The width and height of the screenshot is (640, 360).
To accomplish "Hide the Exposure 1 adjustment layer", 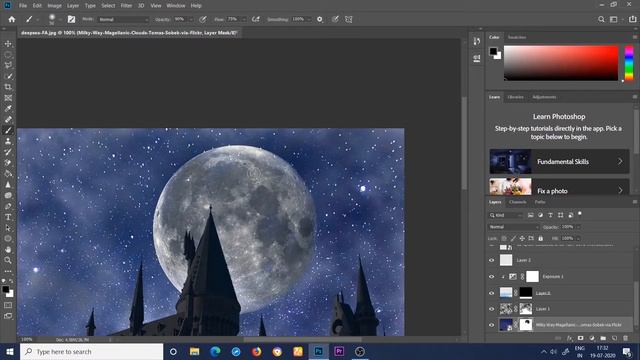I will pyautogui.click(x=491, y=276).
